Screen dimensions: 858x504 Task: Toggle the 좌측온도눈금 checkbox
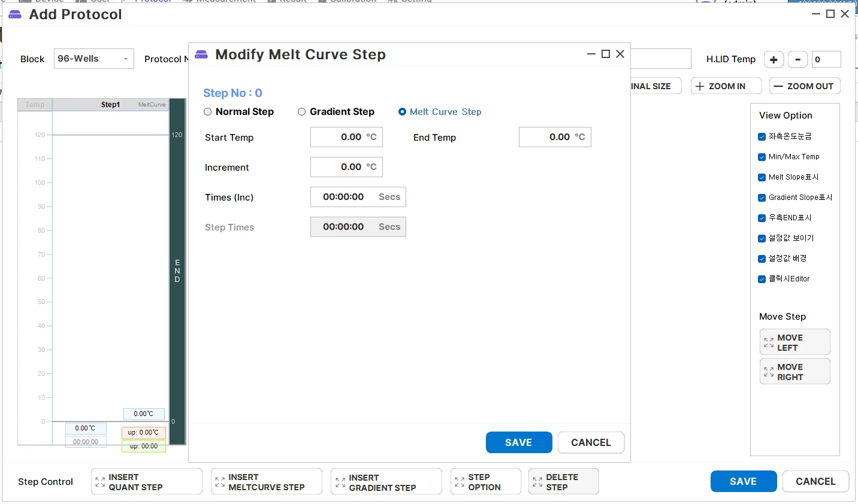coord(762,137)
